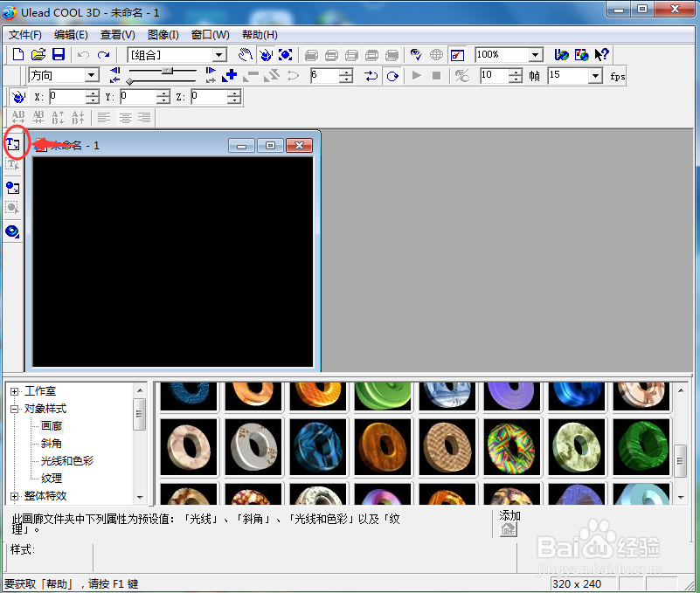Open the 15 fps dropdown
700x593 pixels.
595,76
